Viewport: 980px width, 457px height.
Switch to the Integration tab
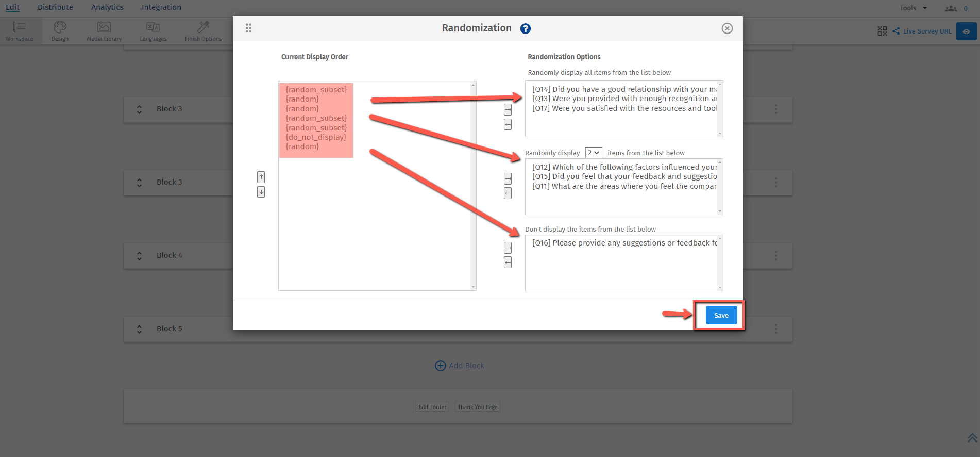[161, 7]
